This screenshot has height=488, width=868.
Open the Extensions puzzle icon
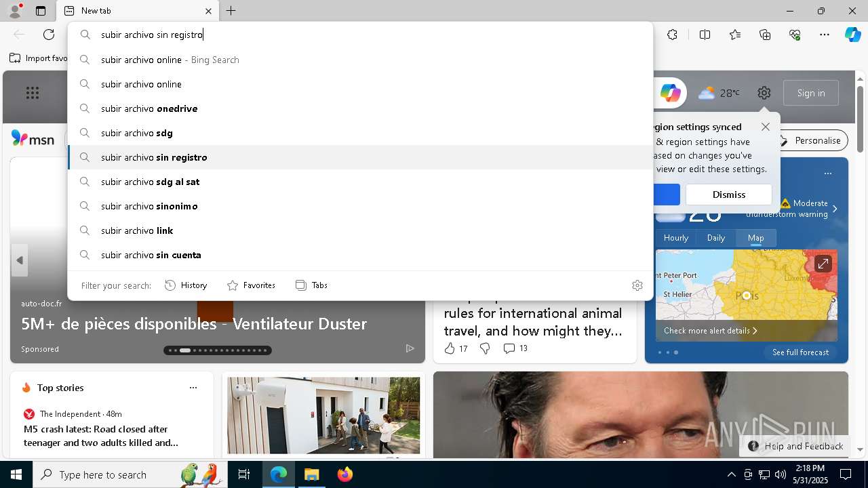[x=672, y=35]
